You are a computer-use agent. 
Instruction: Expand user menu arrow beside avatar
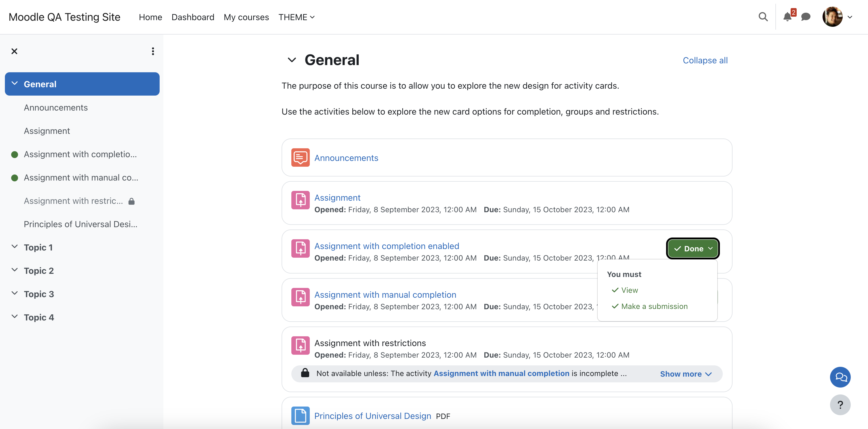pos(850,17)
